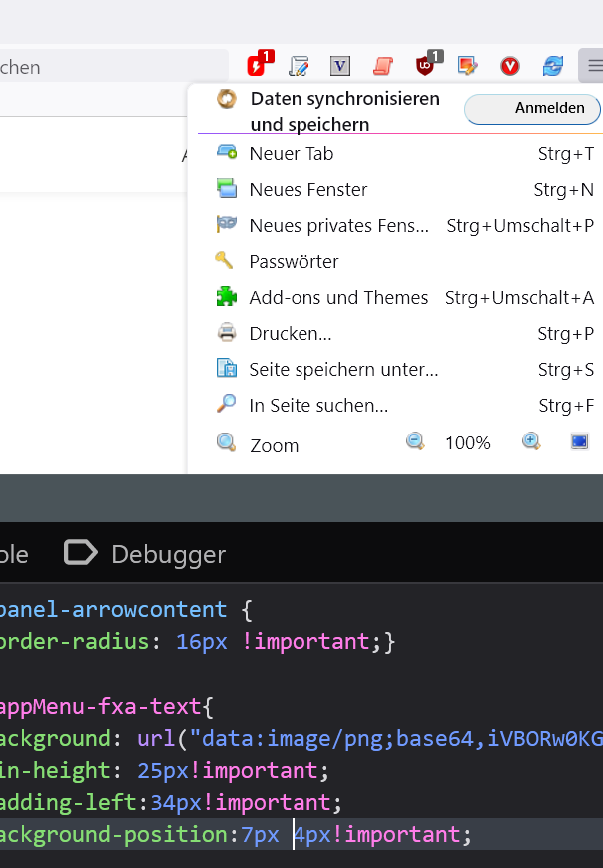Image resolution: width=603 pixels, height=868 pixels.
Task: Click the blue sync arrows toolbar icon
Action: 552,67
